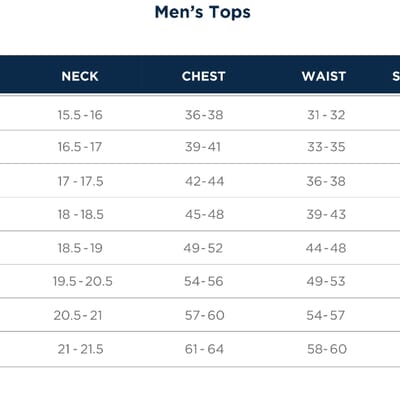This screenshot has width=400, height=400.
Task: Click neck size 18.5 - 19 cell
Action: tap(80, 248)
